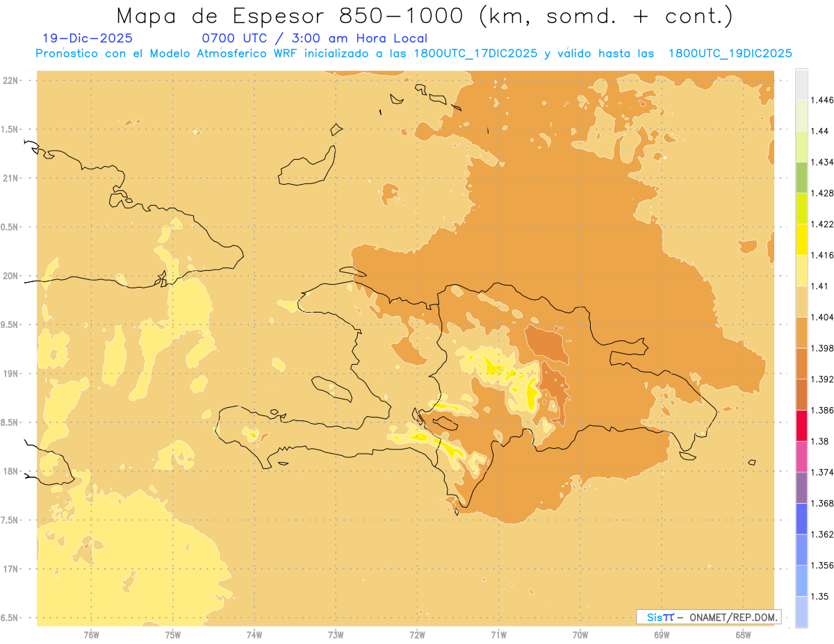Click the color bar value 1.446
This screenshot has height=644, width=834.
click(822, 100)
